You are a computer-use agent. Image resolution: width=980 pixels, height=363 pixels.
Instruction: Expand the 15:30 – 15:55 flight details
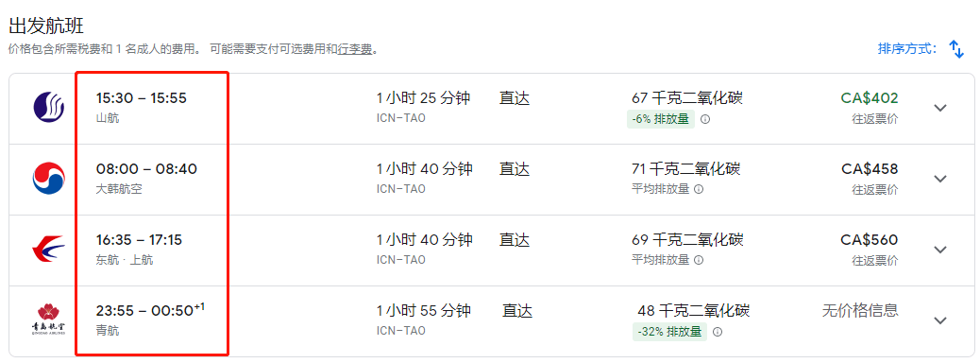(940, 108)
